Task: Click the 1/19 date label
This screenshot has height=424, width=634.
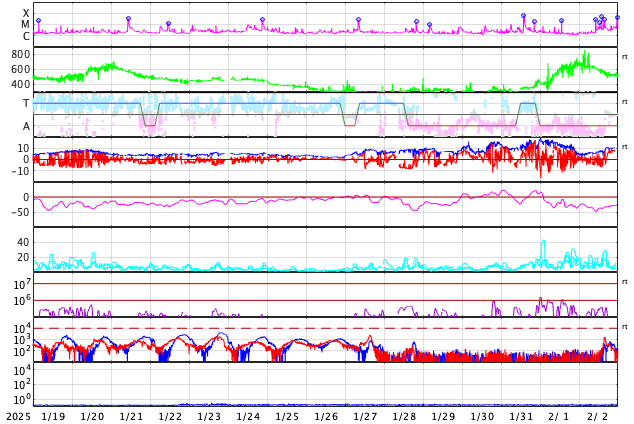Action: (53, 416)
